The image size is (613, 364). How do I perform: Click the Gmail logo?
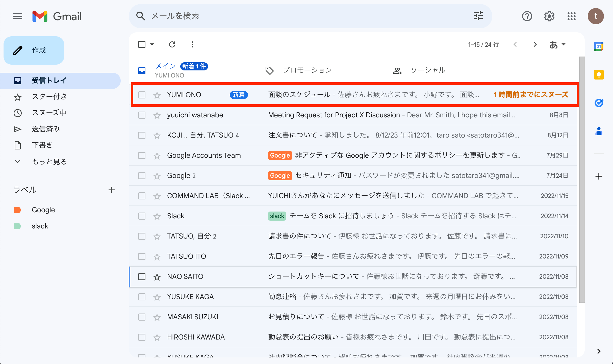tap(57, 16)
